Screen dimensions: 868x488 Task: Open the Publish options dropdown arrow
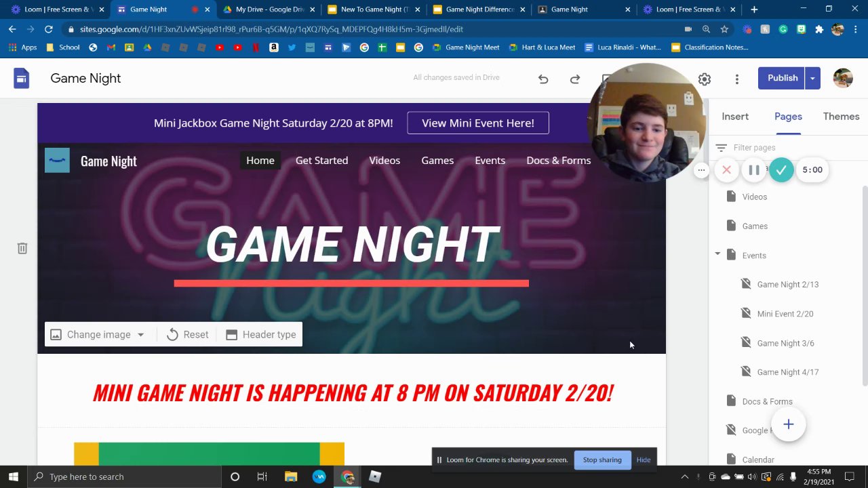[812, 78]
